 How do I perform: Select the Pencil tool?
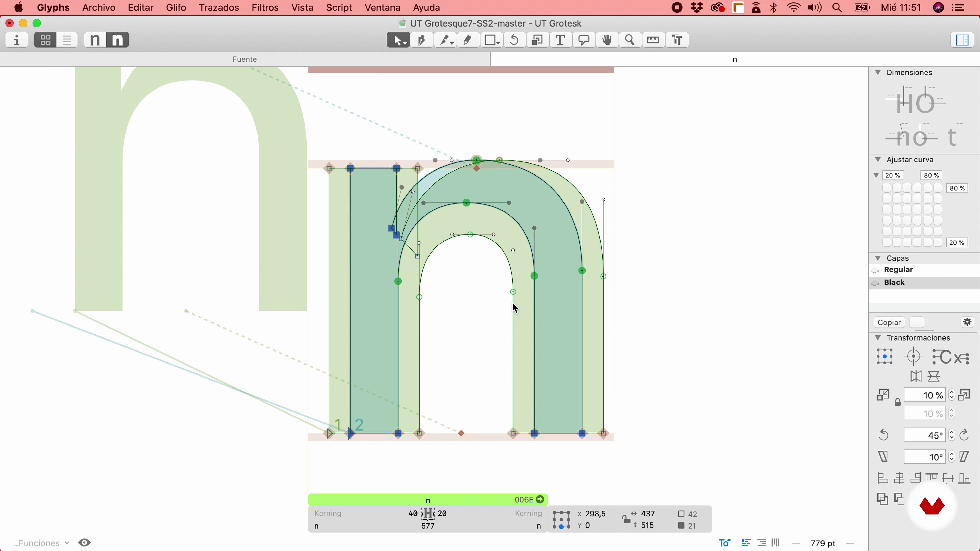[x=468, y=40]
